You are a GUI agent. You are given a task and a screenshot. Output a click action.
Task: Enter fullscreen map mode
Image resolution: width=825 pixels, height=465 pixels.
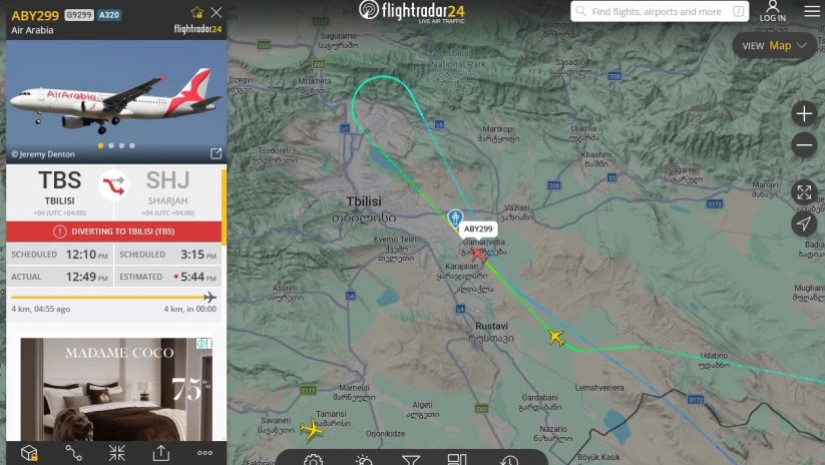(x=804, y=192)
